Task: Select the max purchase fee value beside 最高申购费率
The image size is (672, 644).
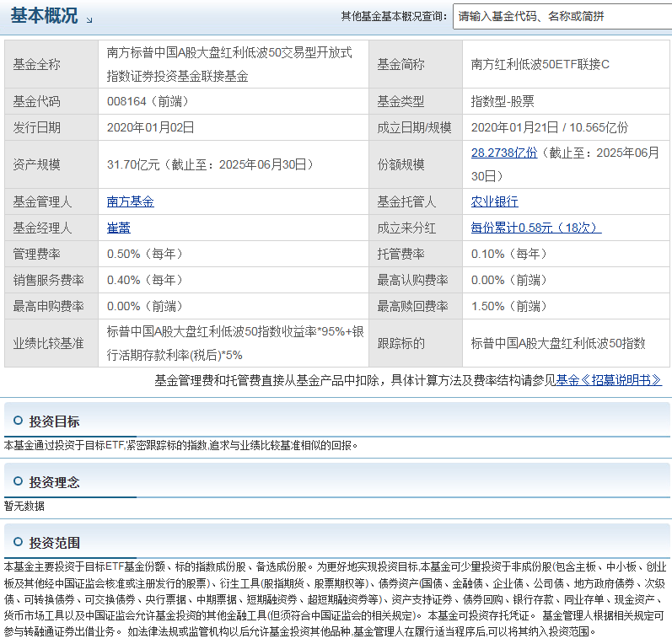Action: tap(145, 306)
